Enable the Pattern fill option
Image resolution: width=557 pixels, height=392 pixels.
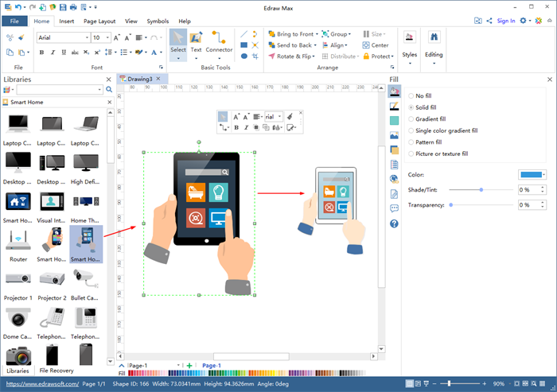coord(411,142)
